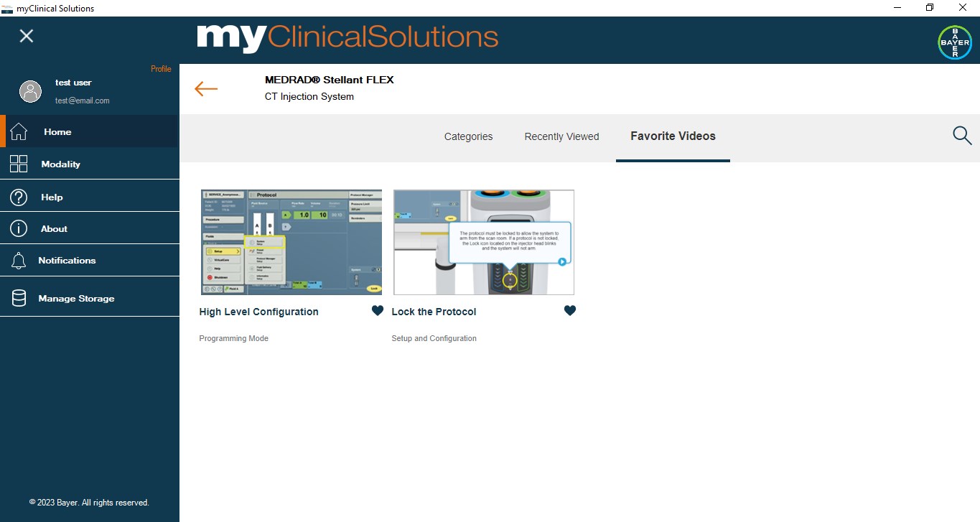Restore down the application window
980x522 pixels.
pos(930,8)
